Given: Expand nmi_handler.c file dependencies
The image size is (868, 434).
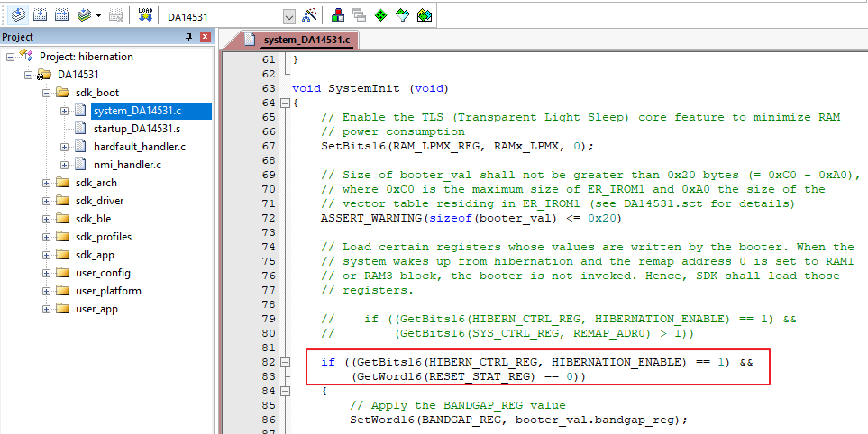Looking at the screenshot, I should click(x=64, y=165).
